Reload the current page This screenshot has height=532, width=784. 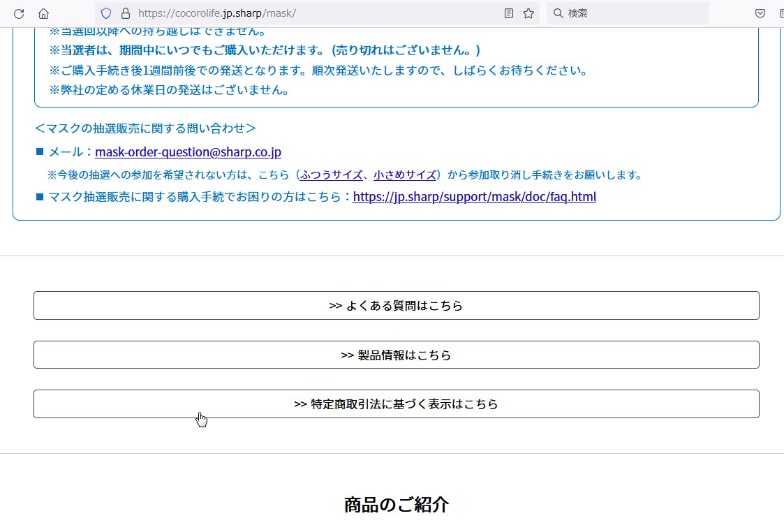pyautogui.click(x=19, y=13)
